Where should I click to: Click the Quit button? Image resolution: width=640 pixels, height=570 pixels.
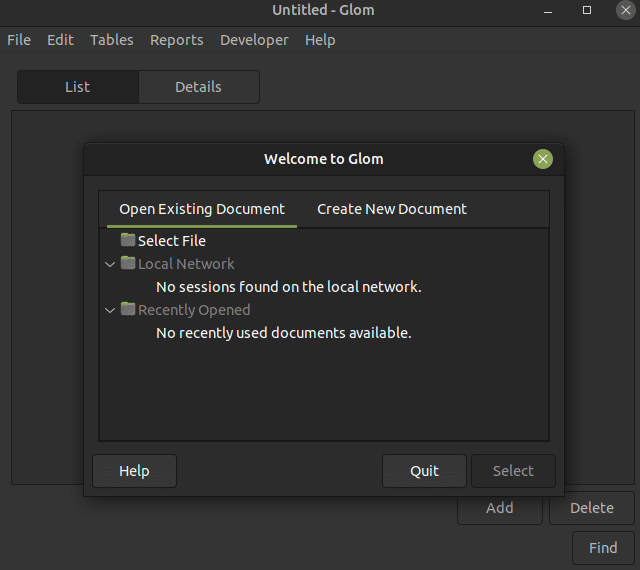(x=424, y=471)
